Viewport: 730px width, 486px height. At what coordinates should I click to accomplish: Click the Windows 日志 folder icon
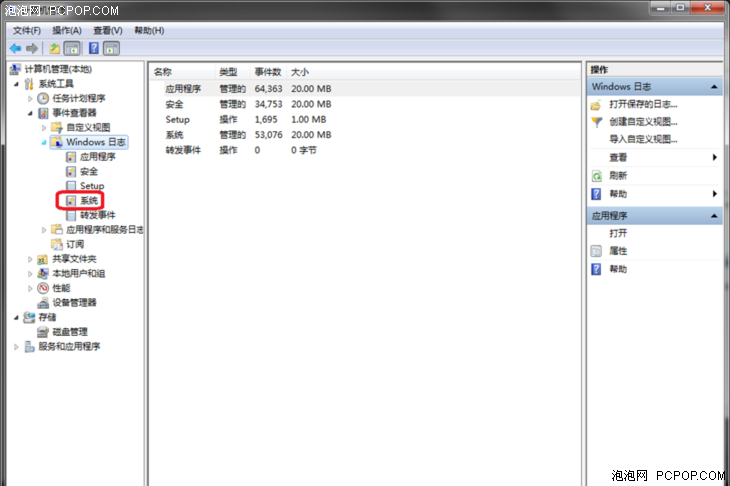tap(57, 142)
